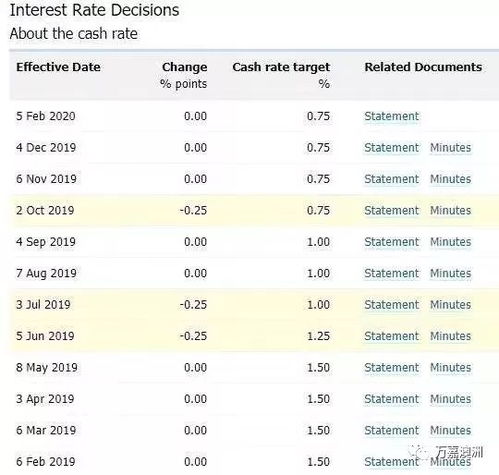The image size is (499, 475).
Task: Open the 2 Oct 2019 Statement link
Action: click(391, 211)
